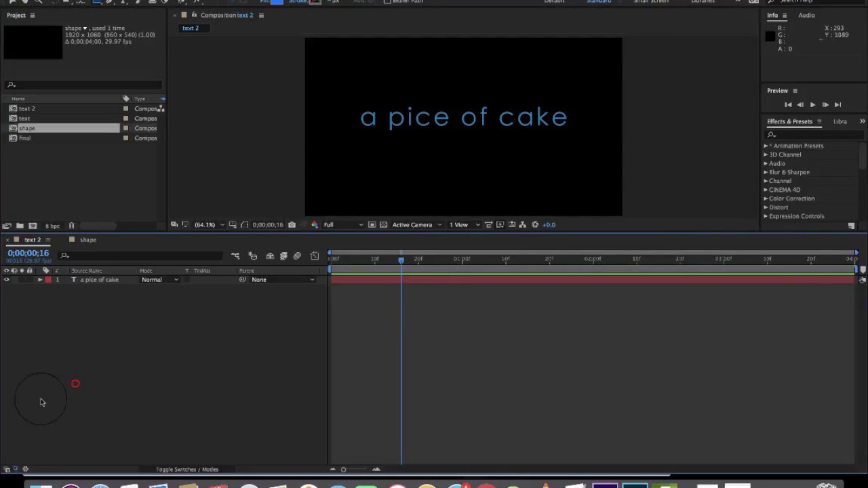Click the Effects & Presets search field
Screen dimensions: 868x488
pyautogui.click(x=814, y=134)
